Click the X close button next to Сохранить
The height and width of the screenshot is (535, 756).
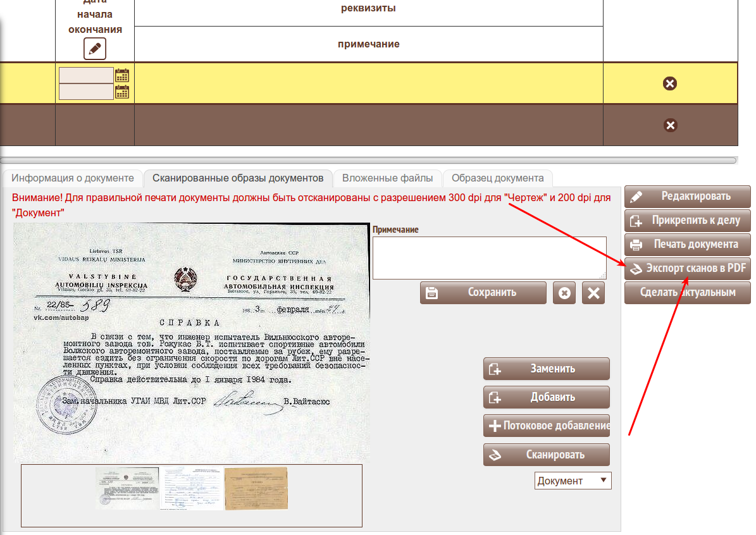point(593,293)
